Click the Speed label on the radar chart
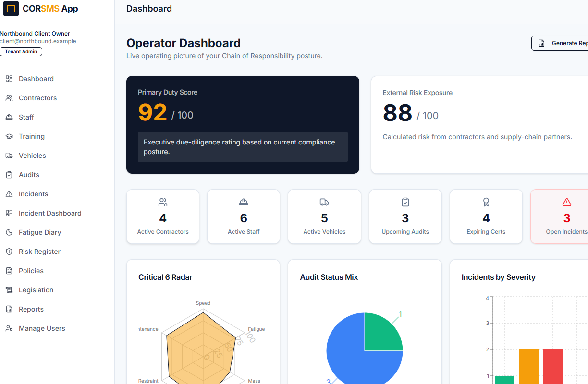The image size is (588, 384). (203, 303)
